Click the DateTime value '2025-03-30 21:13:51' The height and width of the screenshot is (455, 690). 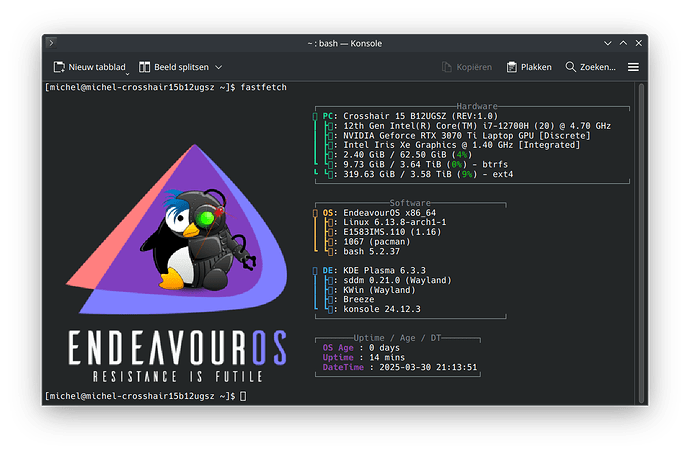tap(428, 367)
